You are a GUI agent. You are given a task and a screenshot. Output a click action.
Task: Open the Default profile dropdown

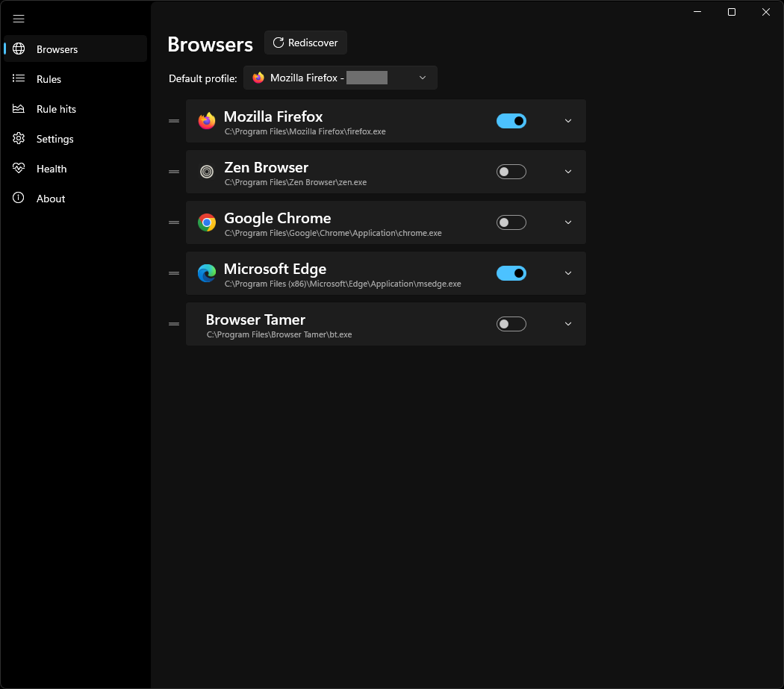pyautogui.click(x=340, y=78)
